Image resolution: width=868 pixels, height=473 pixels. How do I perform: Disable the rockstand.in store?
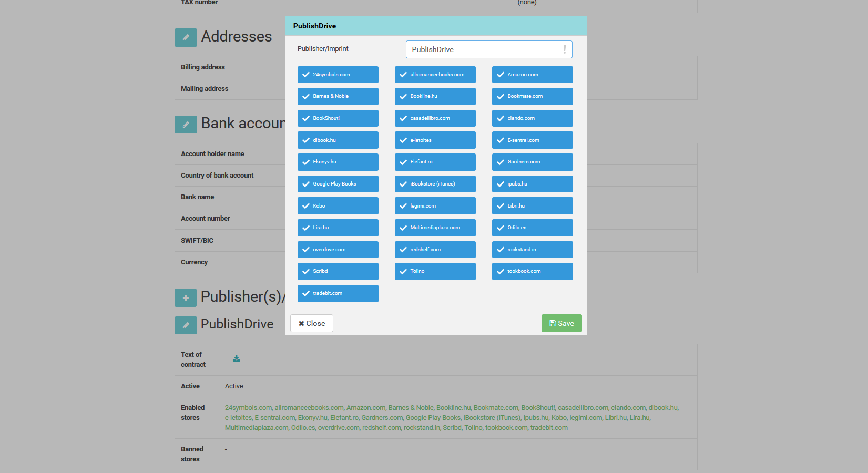(533, 250)
